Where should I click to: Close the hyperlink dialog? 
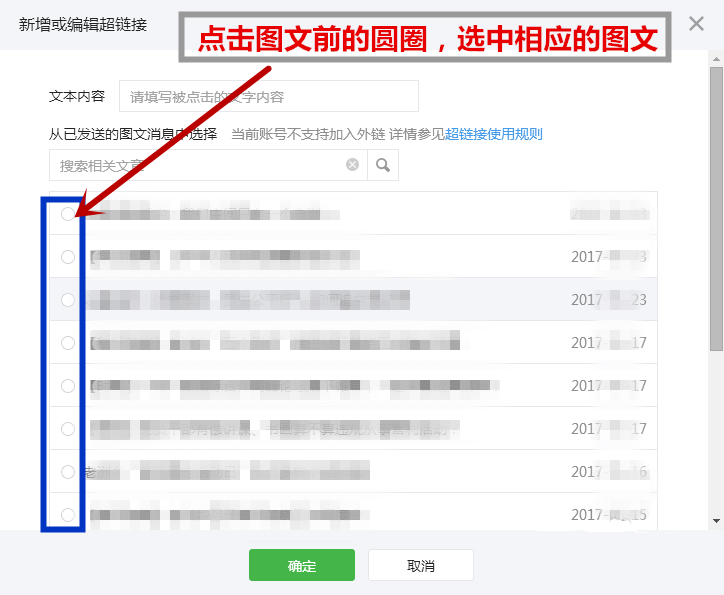pos(696,24)
